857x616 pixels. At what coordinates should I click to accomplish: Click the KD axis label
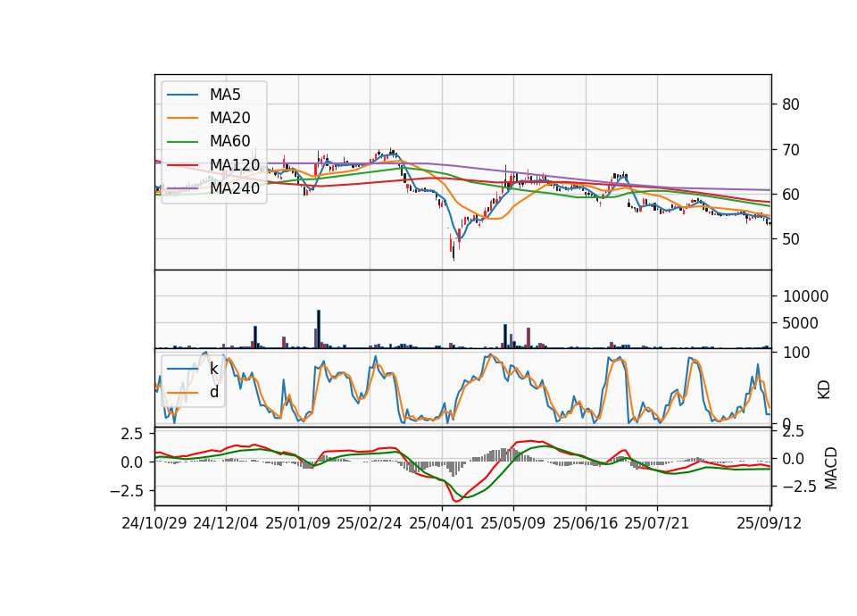[824, 390]
